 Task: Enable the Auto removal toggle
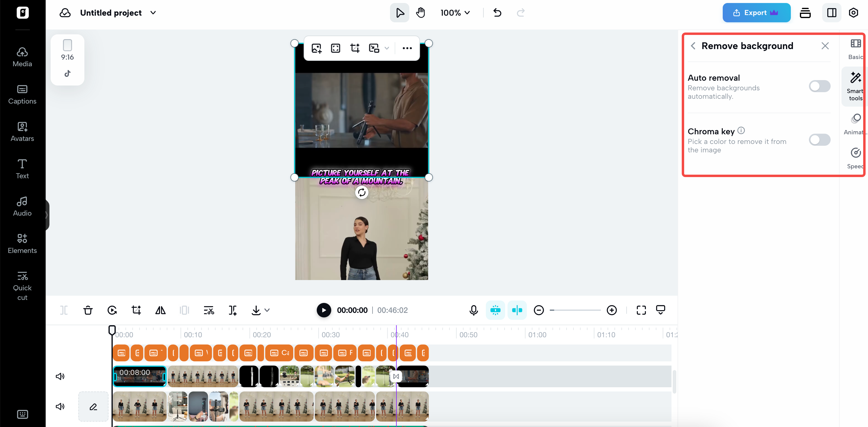[x=819, y=86]
